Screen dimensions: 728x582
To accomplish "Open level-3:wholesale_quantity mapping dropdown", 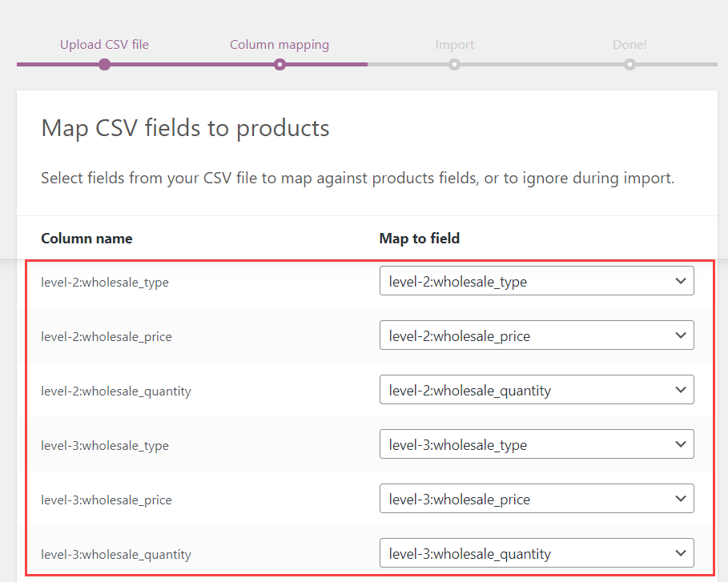I will tap(537, 553).
